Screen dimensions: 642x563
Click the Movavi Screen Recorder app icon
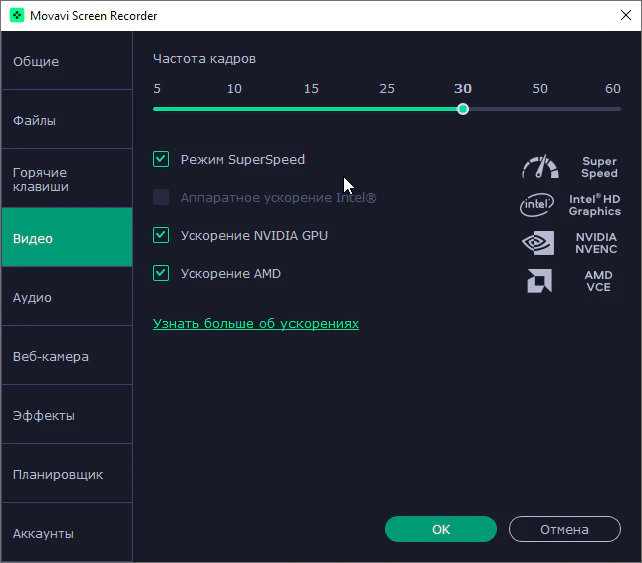click(x=17, y=16)
